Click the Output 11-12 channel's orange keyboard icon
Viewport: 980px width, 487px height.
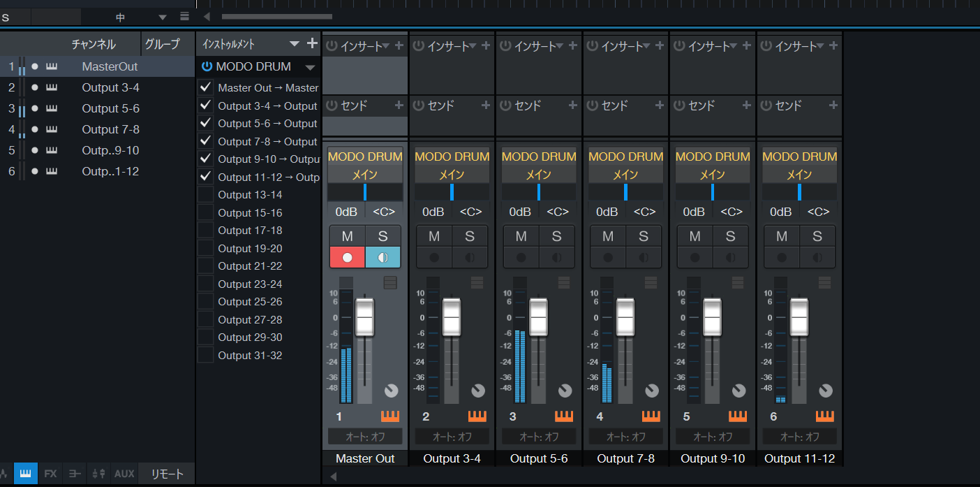(825, 416)
